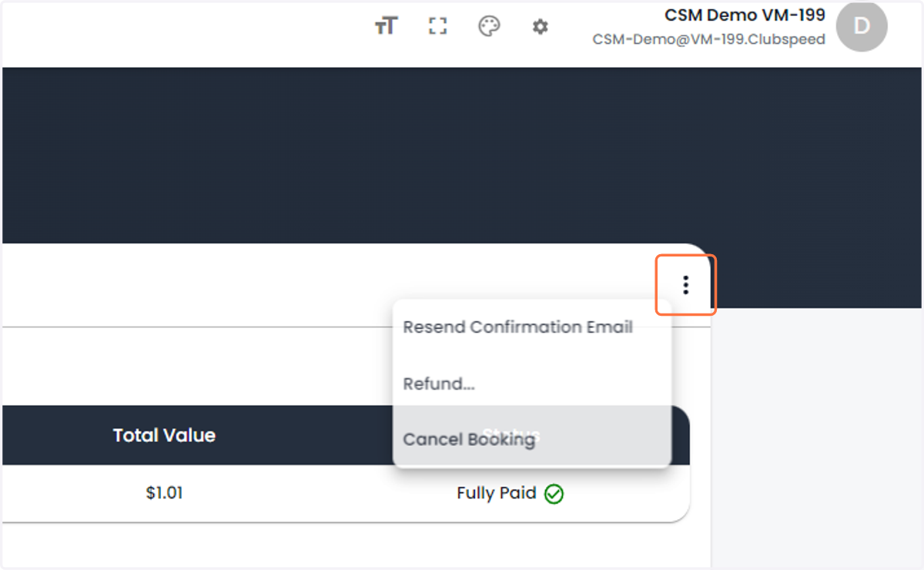924x570 pixels.
Task: Click the CSM-Demo@VM-199.Clubspeed email text
Action: pos(708,39)
